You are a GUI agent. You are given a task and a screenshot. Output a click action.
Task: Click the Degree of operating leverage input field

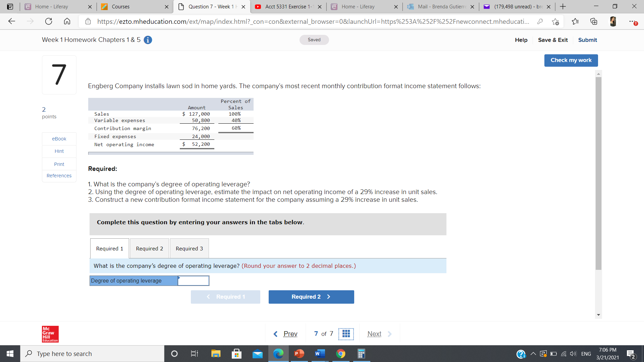point(193,281)
